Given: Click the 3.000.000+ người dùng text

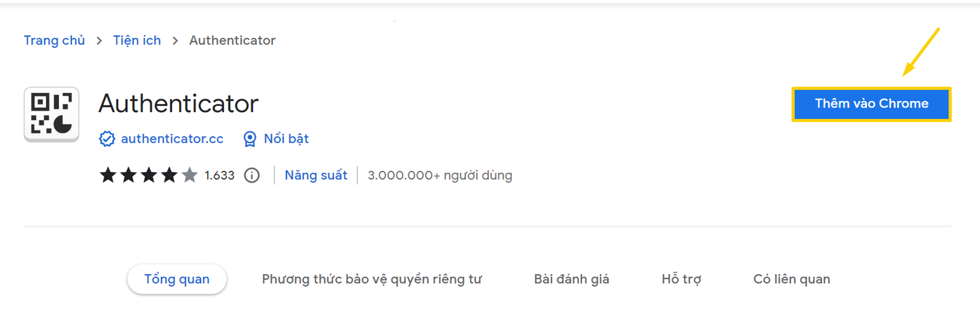Looking at the screenshot, I should click(440, 175).
